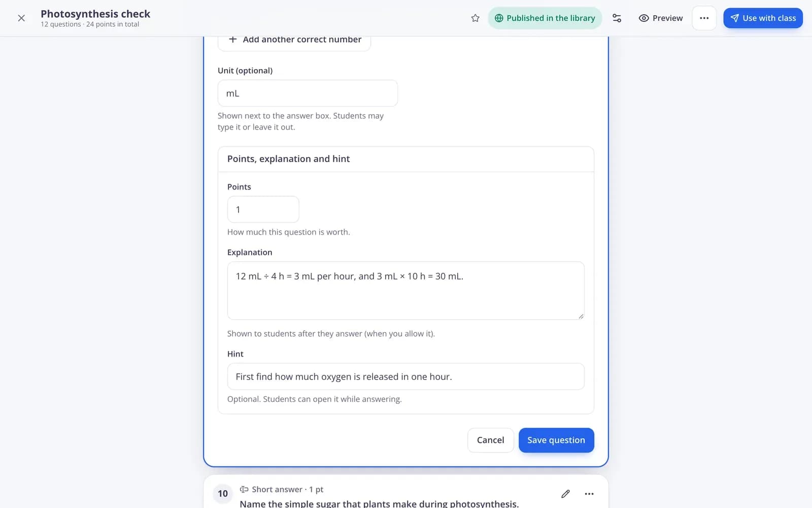
Task: Open the header more options menu
Action: (704, 18)
